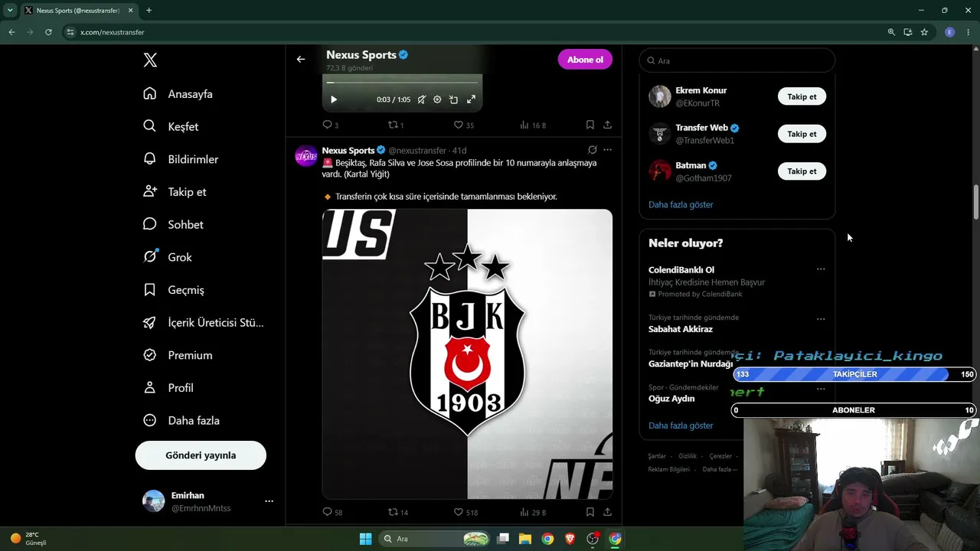The height and width of the screenshot is (551, 980).
Task: Open Chrome profile E avatar
Action: click(950, 32)
